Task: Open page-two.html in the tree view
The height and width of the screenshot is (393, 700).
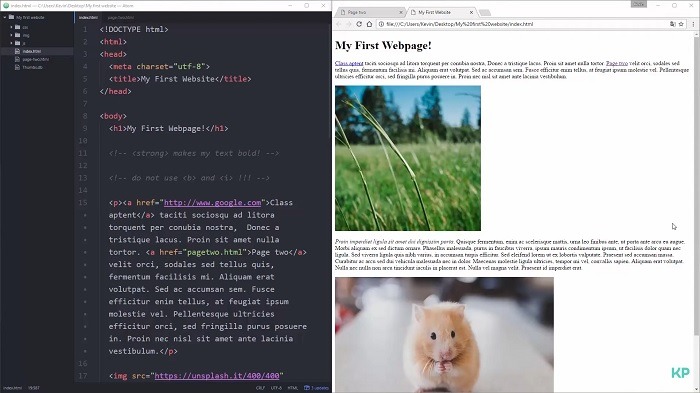Action: coord(37,59)
